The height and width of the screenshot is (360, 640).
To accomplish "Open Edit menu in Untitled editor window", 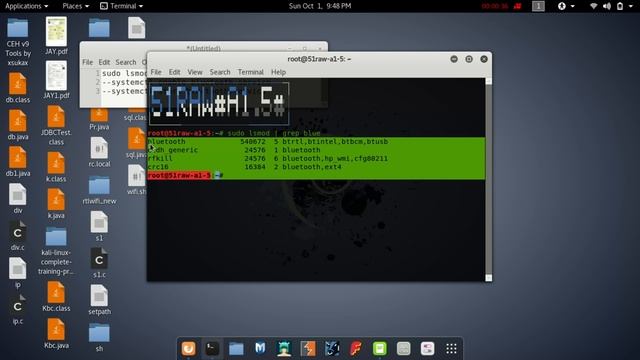I will coord(104,62).
